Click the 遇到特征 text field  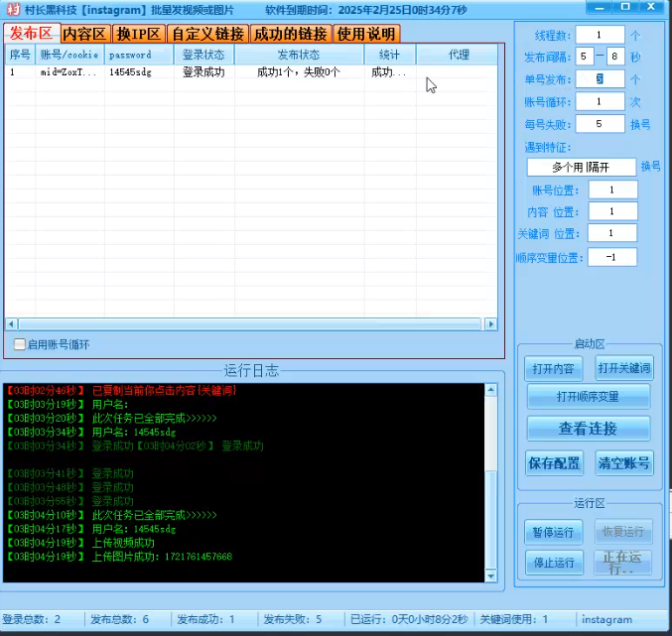pos(580,167)
